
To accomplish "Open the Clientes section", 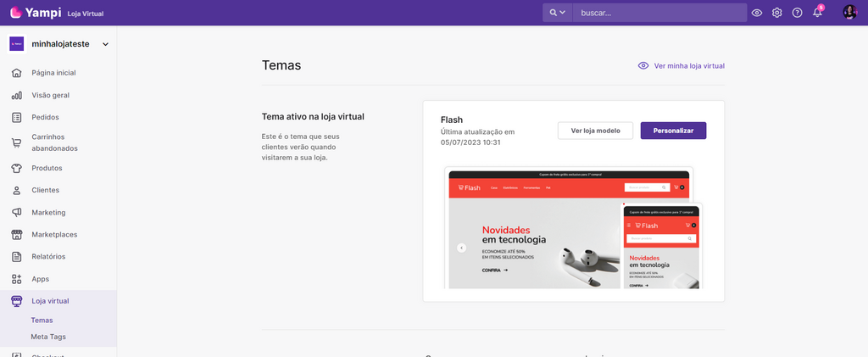I will 46,191.
